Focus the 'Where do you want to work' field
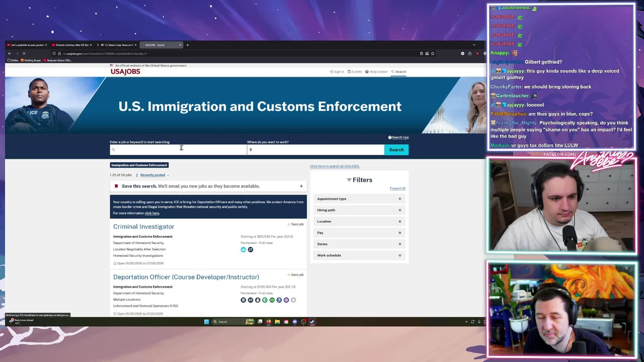This screenshot has width=644, height=362. pyautogui.click(x=315, y=149)
